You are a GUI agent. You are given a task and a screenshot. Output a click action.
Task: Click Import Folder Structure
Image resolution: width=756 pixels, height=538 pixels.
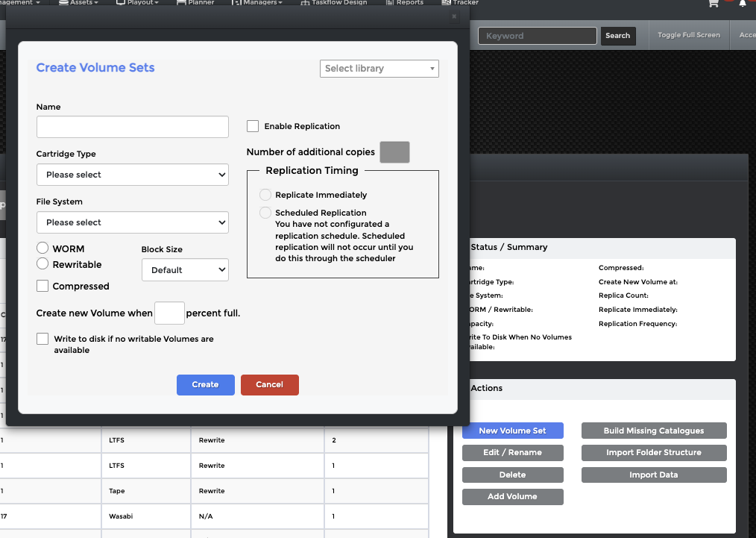click(x=654, y=453)
